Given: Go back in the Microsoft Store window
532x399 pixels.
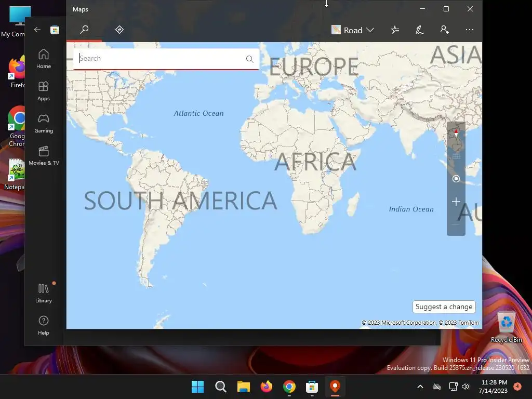Looking at the screenshot, I should tap(37, 30).
